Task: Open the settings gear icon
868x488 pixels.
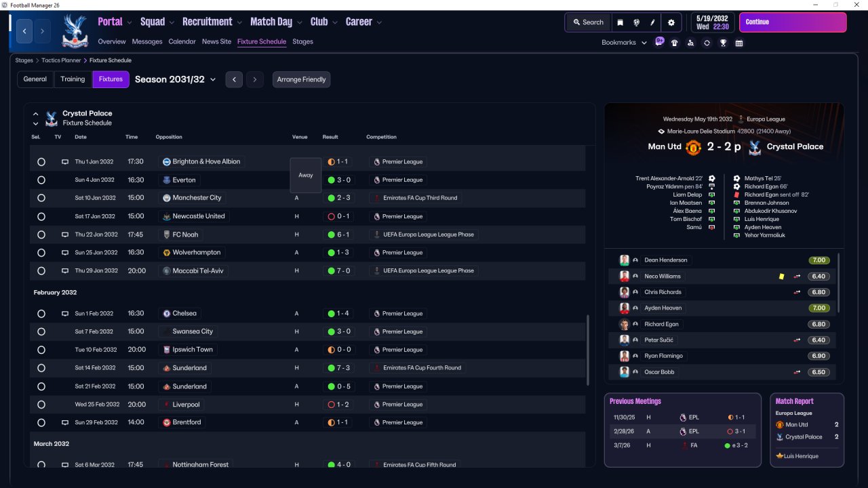Action: tap(671, 22)
